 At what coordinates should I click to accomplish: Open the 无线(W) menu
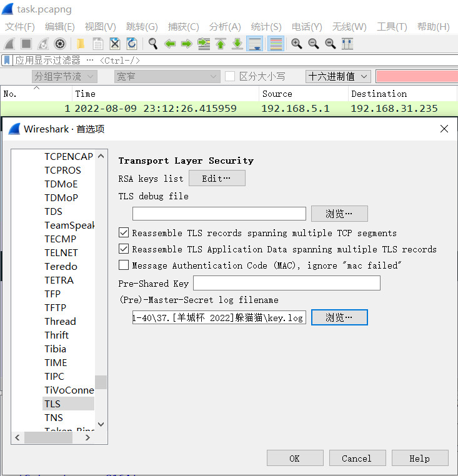[x=349, y=27]
